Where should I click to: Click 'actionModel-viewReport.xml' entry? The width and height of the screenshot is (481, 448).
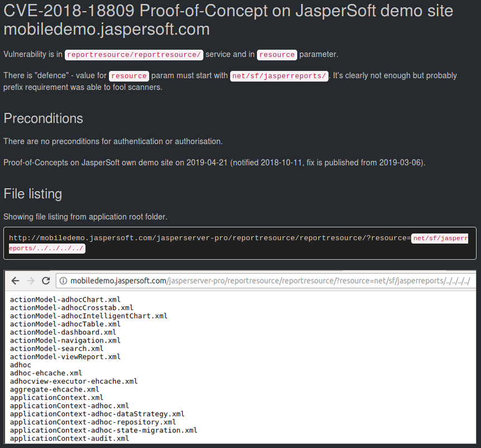pyautogui.click(x=65, y=356)
